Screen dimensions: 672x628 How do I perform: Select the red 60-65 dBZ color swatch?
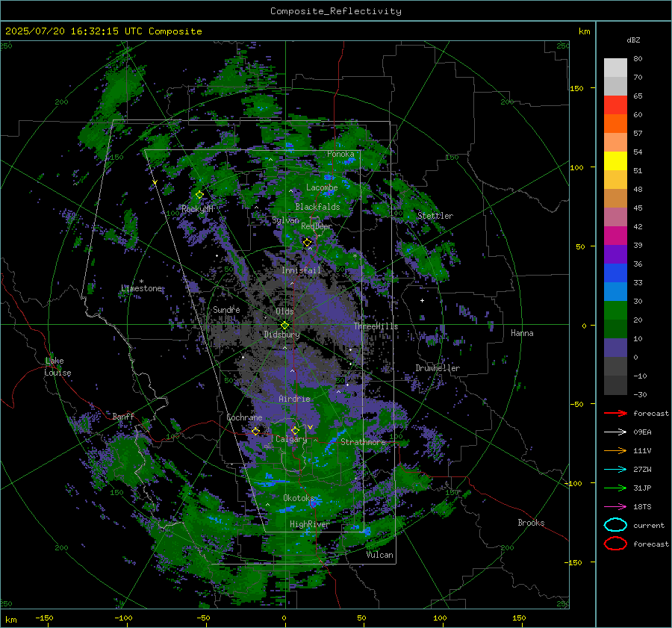pos(615,105)
